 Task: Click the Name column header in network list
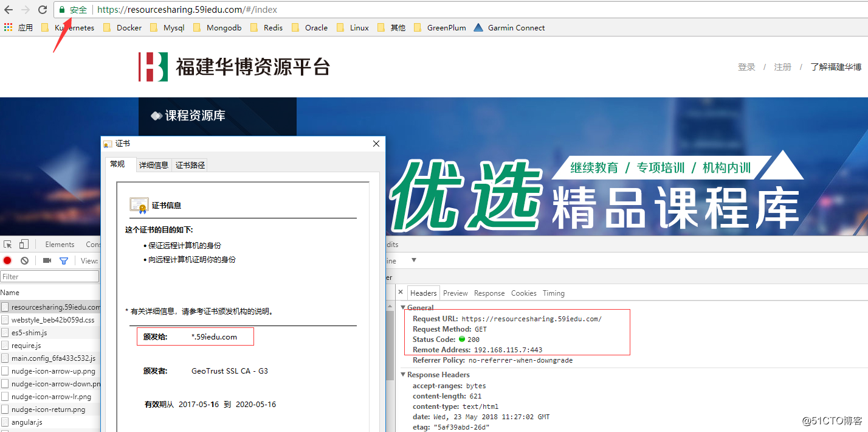pyautogui.click(x=10, y=293)
